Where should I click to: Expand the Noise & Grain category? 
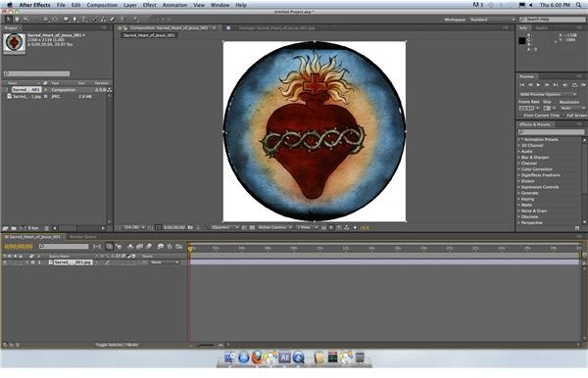[519, 211]
